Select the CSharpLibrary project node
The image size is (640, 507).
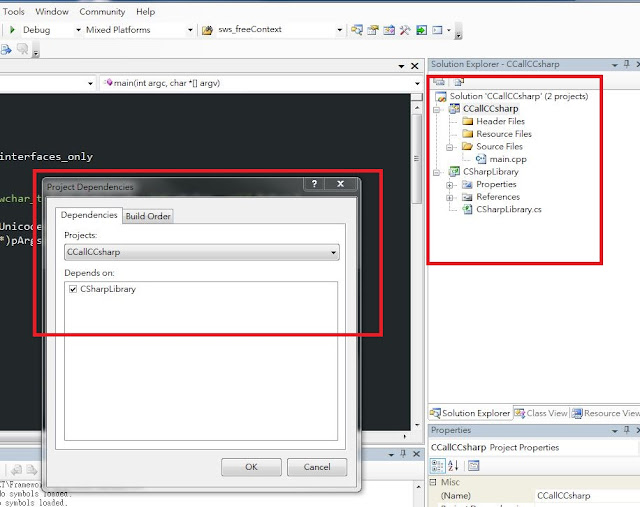pyautogui.click(x=491, y=172)
